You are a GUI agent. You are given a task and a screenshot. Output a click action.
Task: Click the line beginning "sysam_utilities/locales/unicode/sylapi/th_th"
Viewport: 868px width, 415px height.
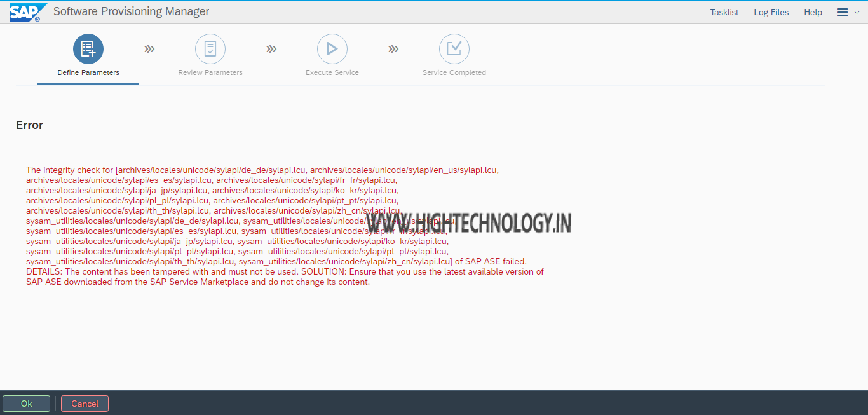pos(276,261)
